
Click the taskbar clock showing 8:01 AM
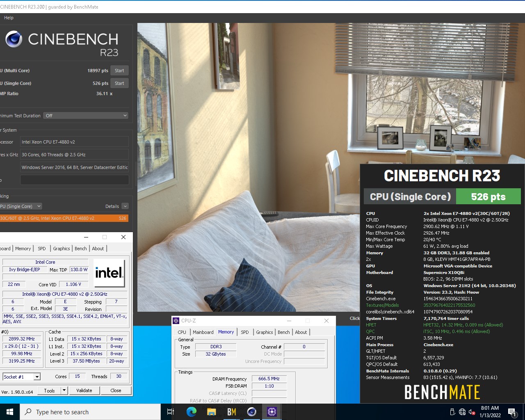tap(490, 412)
